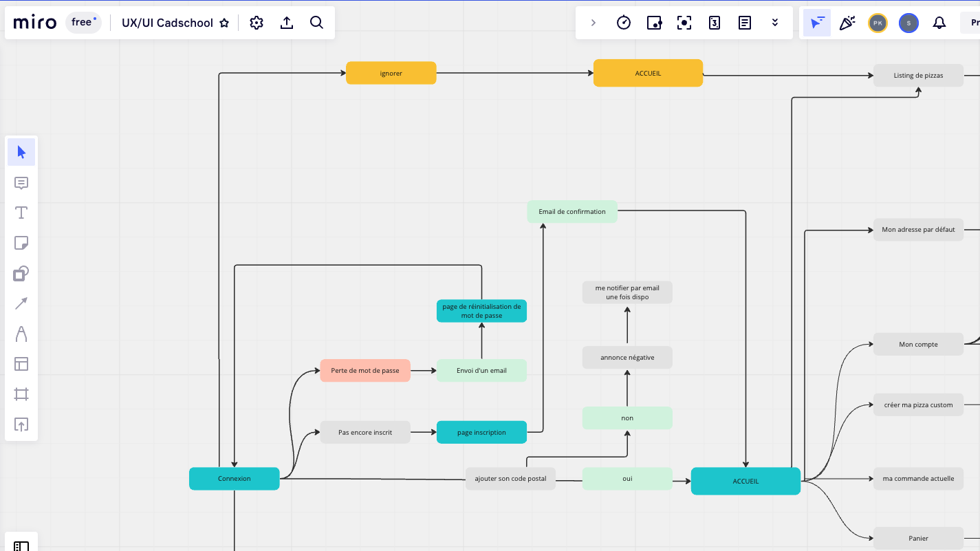
Task: Select the cursor tool in left toolbar
Action: tap(21, 152)
